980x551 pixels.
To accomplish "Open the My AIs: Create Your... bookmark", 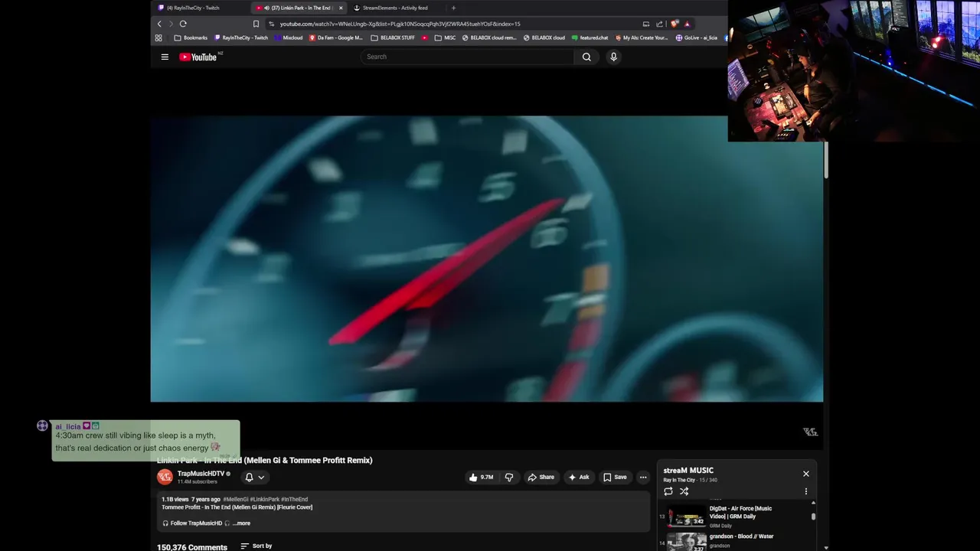I will point(641,37).
